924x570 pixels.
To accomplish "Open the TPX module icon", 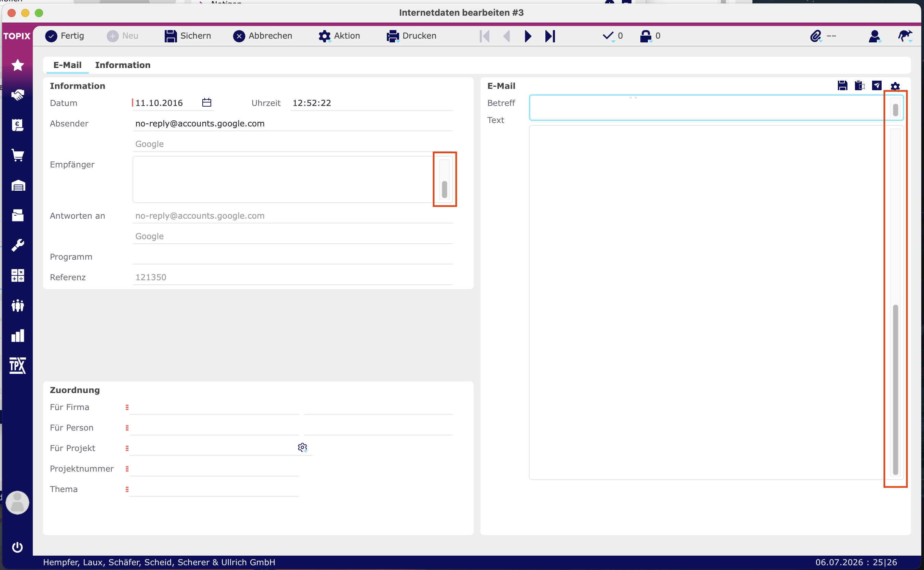I will point(18,365).
